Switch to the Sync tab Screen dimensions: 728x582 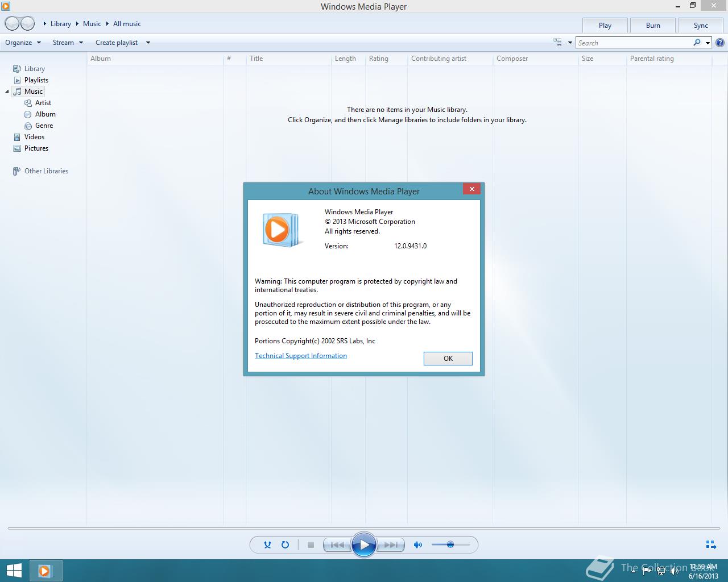pyautogui.click(x=701, y=26)
